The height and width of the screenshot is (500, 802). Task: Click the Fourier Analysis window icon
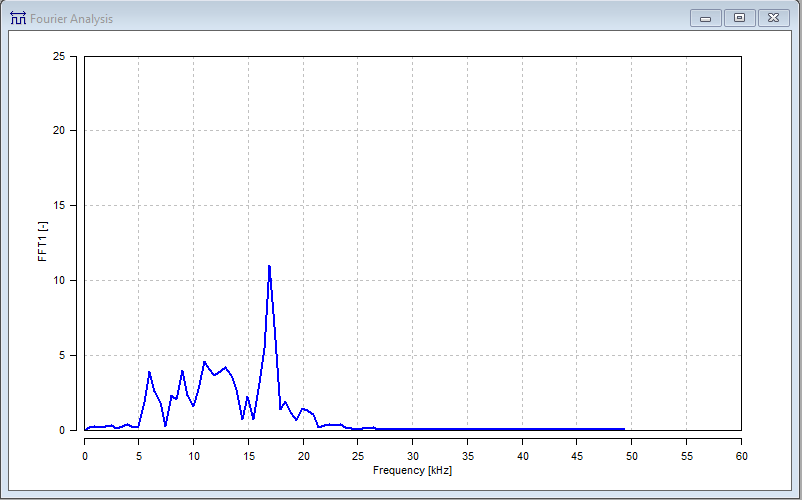tap(18, 18)
